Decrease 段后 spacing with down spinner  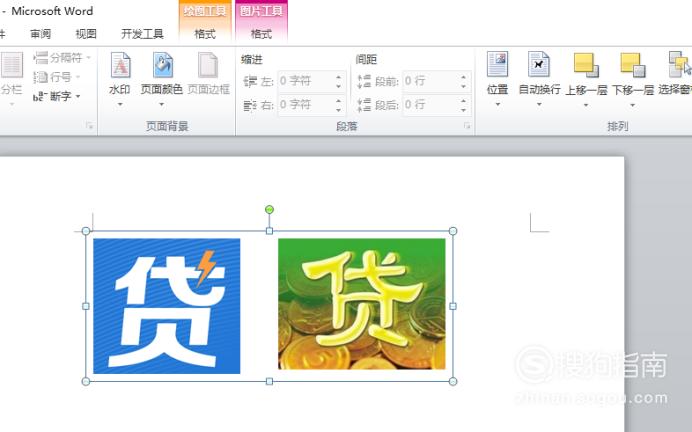click(463, 110)
